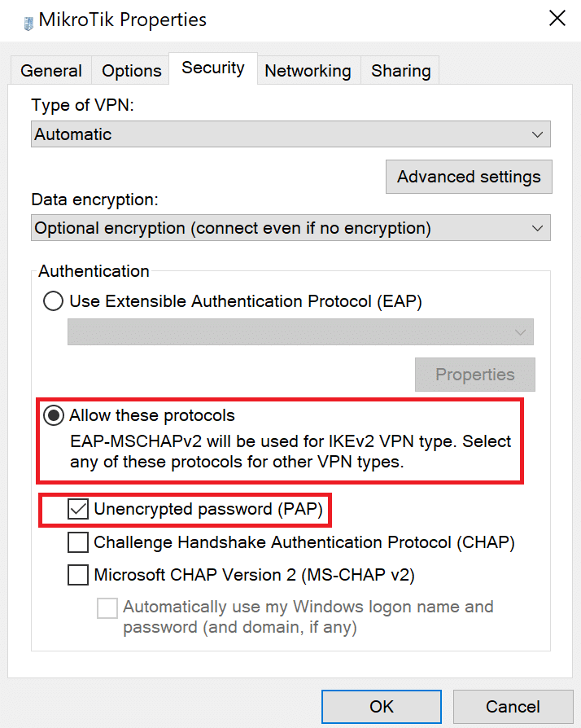Click the EAP Properties button
Screen dimensions: 581x728
tap(474, 375)
